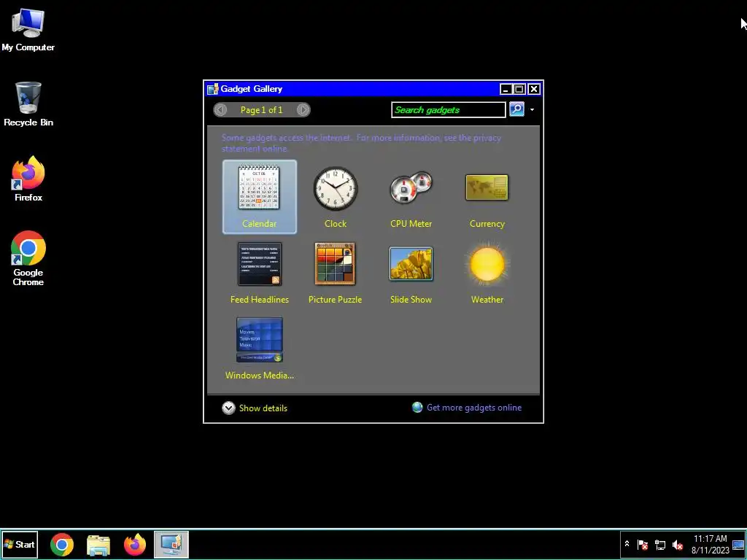Maximize the Gadget Gallery window

519,89
